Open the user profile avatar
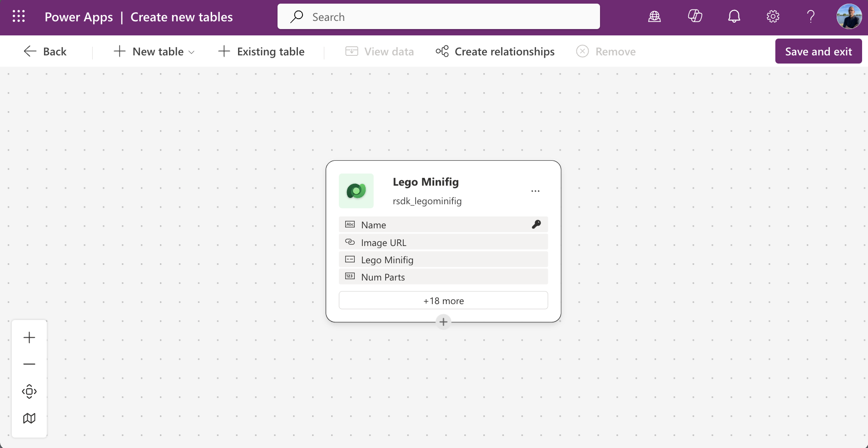The width and height of the screenshot is (868, 448). coord(848,17)
